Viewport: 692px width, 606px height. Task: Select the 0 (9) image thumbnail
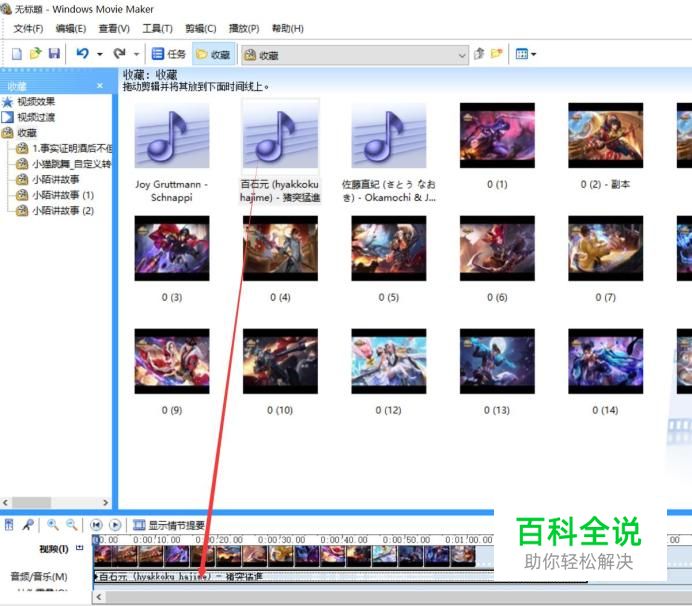pyautogui.click(x=172, y=361)
